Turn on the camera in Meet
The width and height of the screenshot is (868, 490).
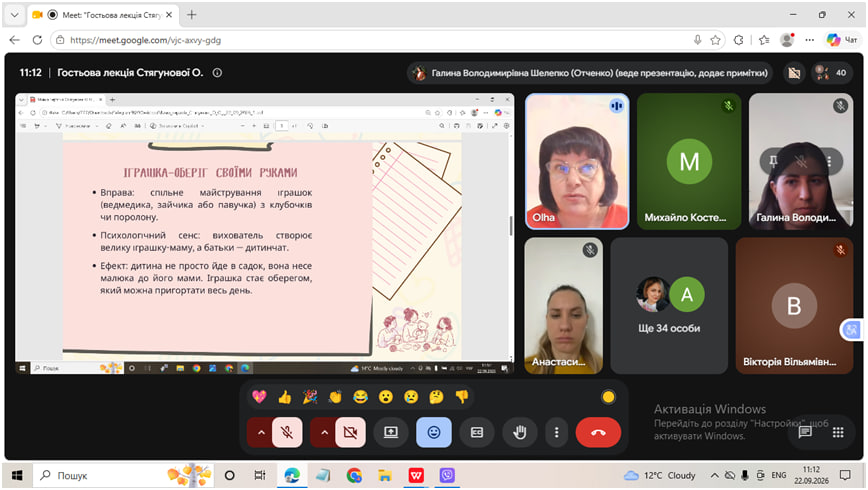point(350,432)
